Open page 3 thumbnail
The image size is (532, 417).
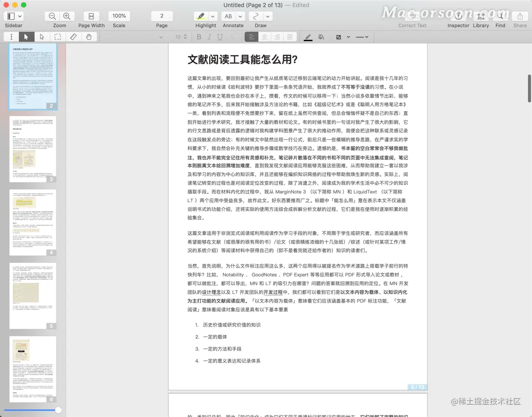click(x=33, y=149)
